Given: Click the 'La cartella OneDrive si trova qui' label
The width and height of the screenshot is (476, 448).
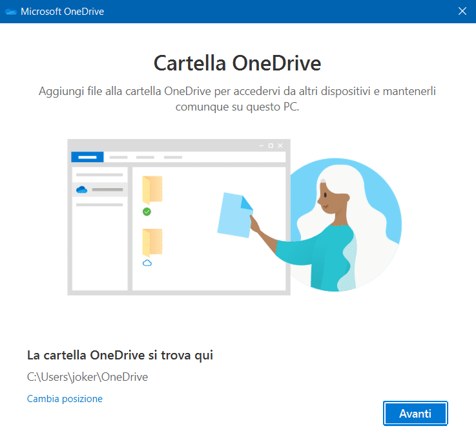Looking at the screenshot, I should pos(120,355).
